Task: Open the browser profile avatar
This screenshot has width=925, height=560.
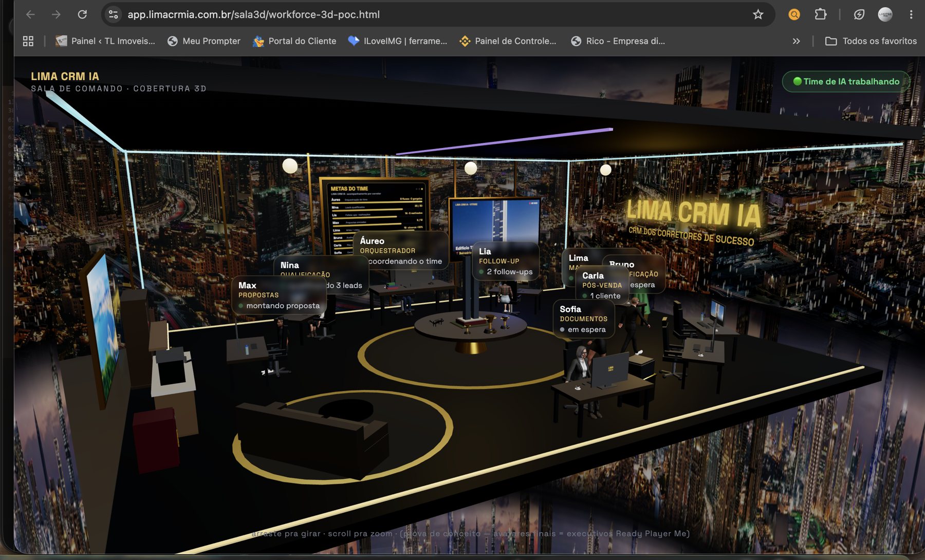Action: [x=885, y=14]
